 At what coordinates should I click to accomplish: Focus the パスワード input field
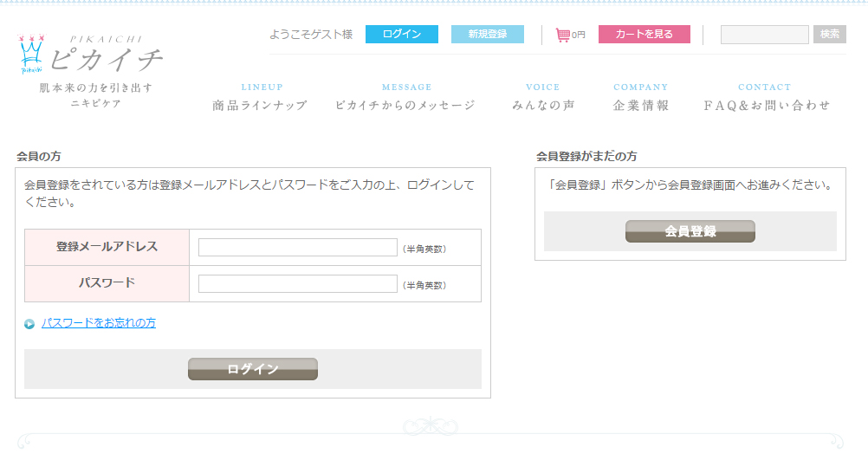pyautogui.click(x=298, y=283)
